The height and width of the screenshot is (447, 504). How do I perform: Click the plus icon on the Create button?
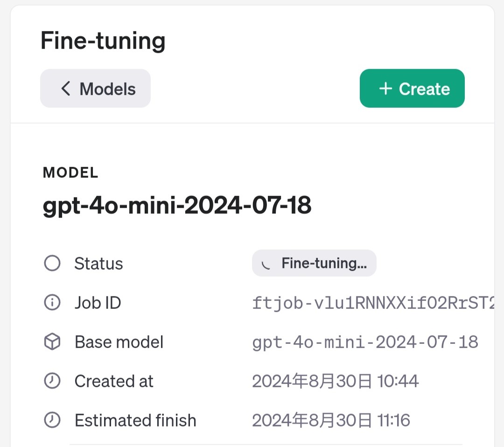click(x=385, y=89)
